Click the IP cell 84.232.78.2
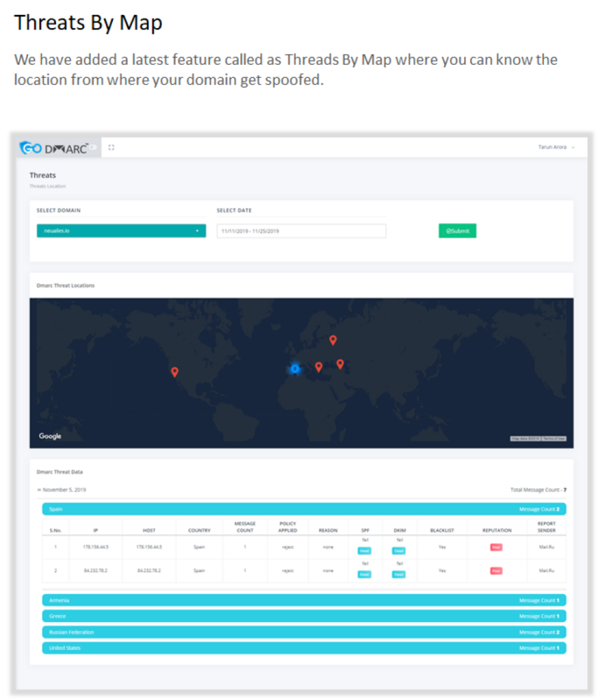This screenshot has width=598, height=700. pyautogui.click(x=96, y=571)
